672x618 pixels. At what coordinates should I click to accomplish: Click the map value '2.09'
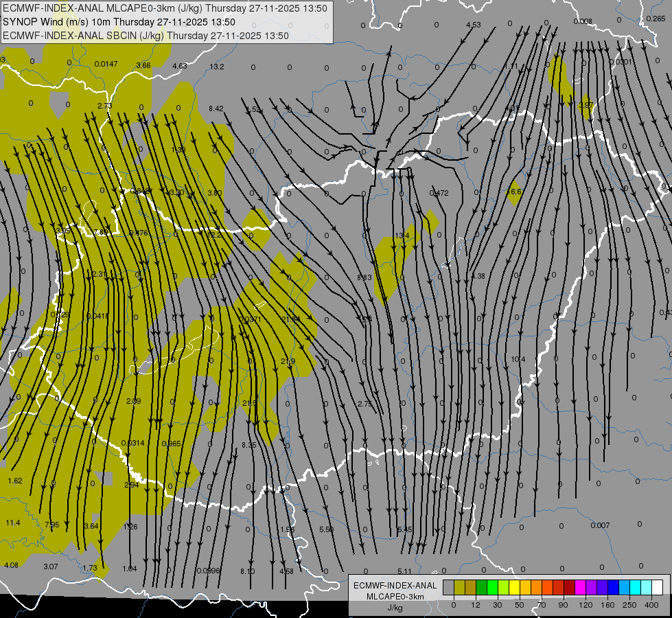(133, 401)
